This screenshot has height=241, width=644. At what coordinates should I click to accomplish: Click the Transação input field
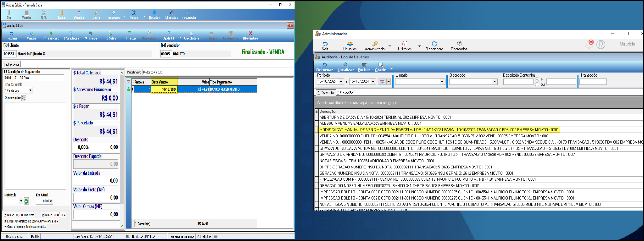pos(593,82)
